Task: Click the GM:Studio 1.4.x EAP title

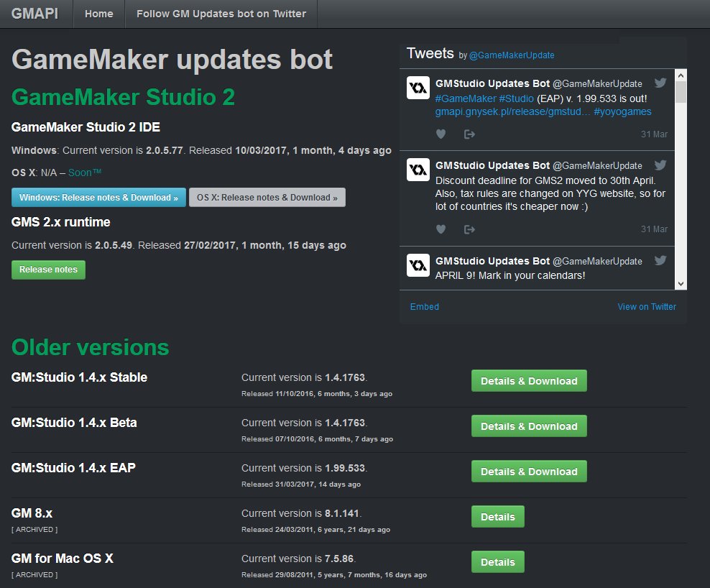Action: coord(73,468)
